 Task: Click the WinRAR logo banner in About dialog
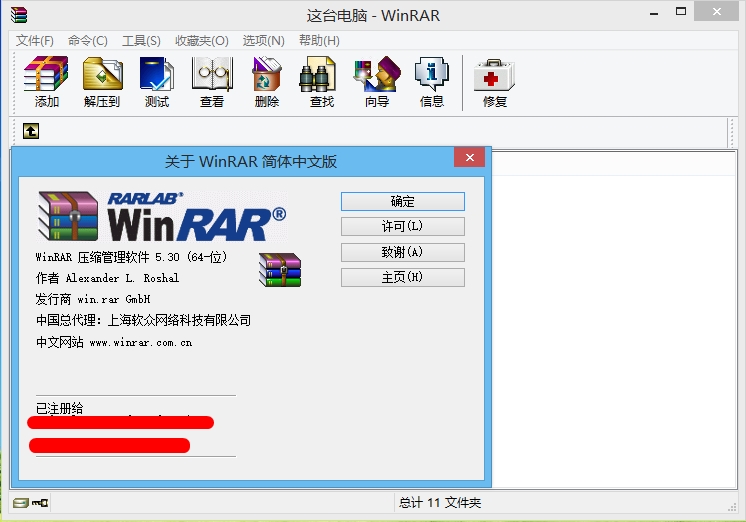tap(162, 216)
